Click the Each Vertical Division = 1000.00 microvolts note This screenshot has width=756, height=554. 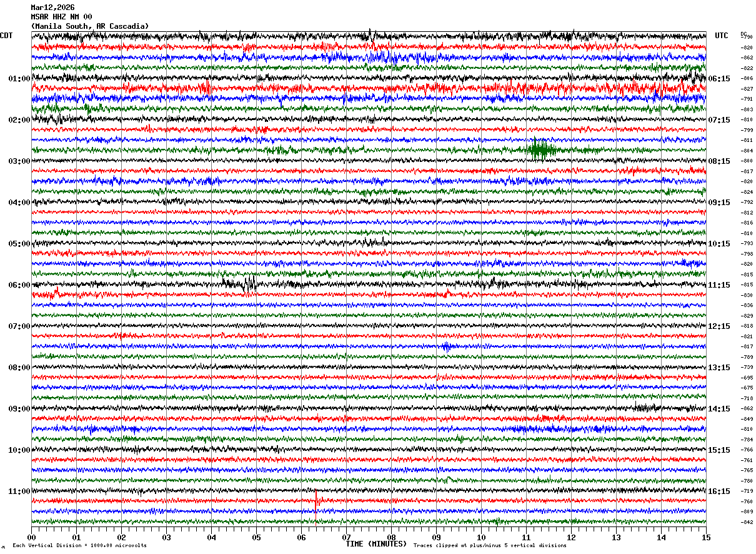[x=79, y=545]
